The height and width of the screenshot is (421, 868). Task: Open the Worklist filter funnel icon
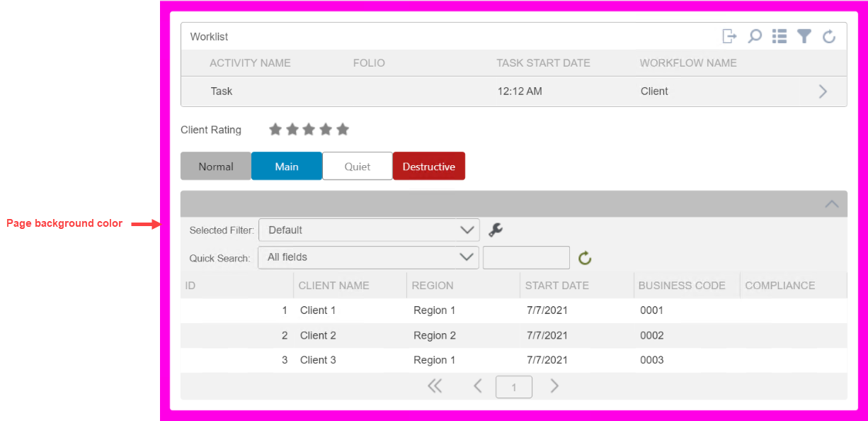coord(804,36)
